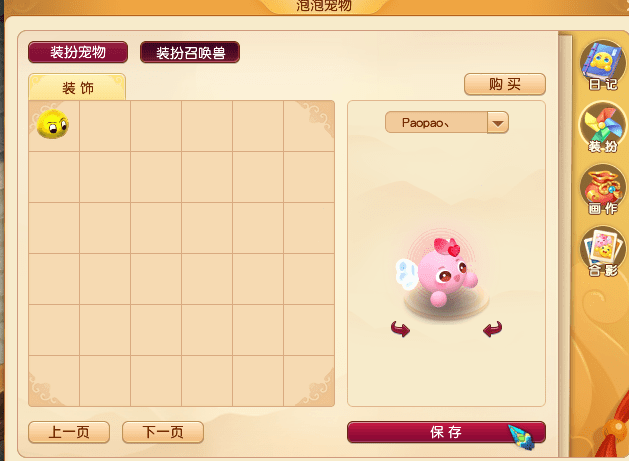Open the 日记 diary book icon
This screenshot has height=461, width=629.
click(x=603, y=65)
